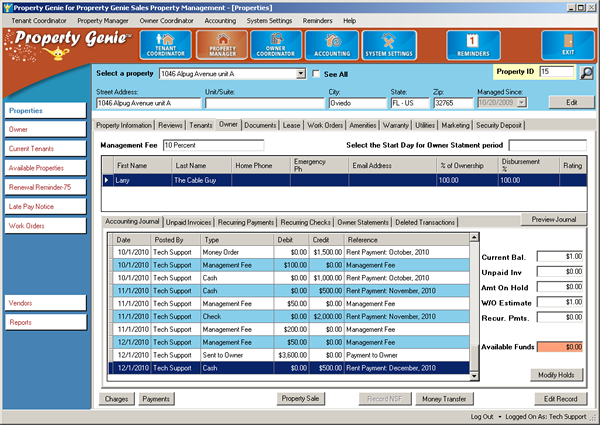Select the Larry The Cable Guy owner row

pos(344,180)
